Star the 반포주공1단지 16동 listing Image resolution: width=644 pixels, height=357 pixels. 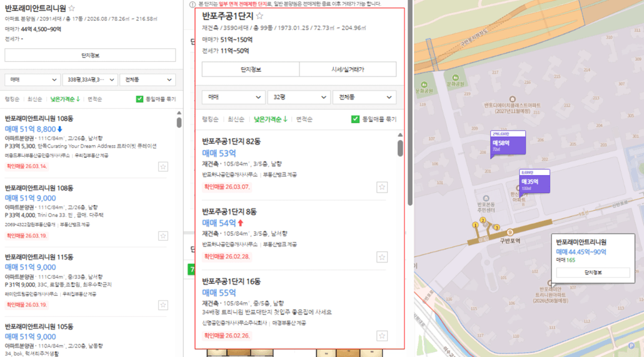(382, 336)
